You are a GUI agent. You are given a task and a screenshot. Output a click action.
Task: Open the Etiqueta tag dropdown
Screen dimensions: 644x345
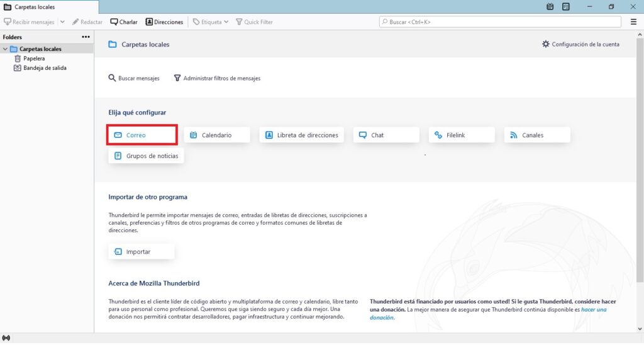[x=210, y=22]
